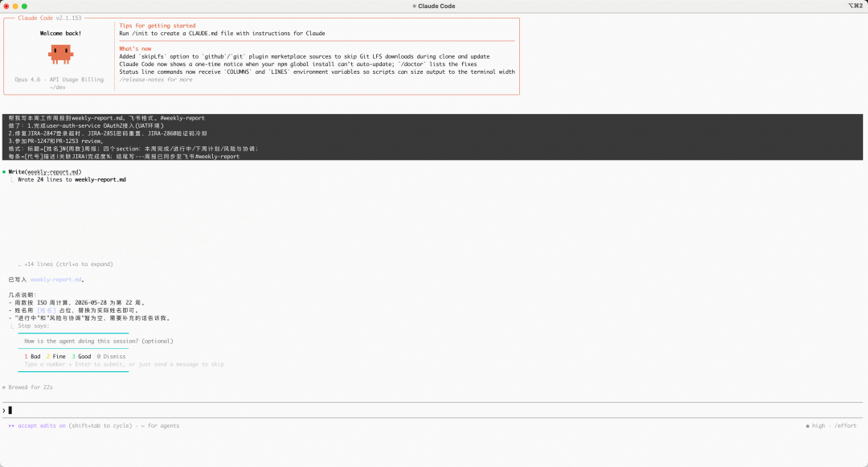Click the "What's new" heading
Screen dimensions: 868x467
pyautogui.click(x=135, y=49)
